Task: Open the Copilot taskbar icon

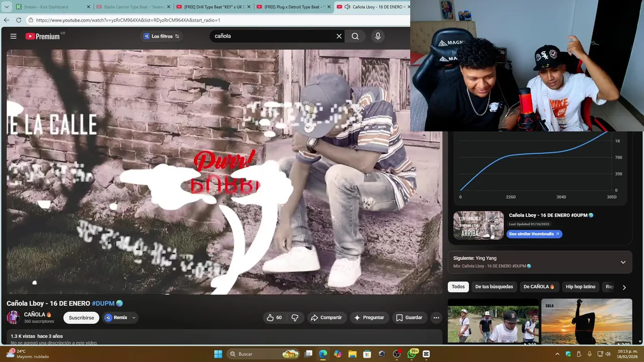Action: click(x=338, y=354)
